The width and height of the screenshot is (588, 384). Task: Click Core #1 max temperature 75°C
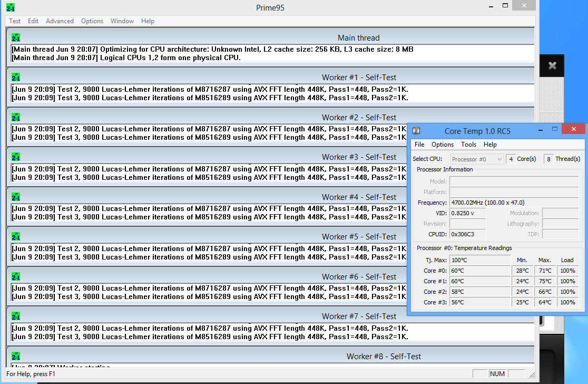pyautogui.click(x=545, y=281)
